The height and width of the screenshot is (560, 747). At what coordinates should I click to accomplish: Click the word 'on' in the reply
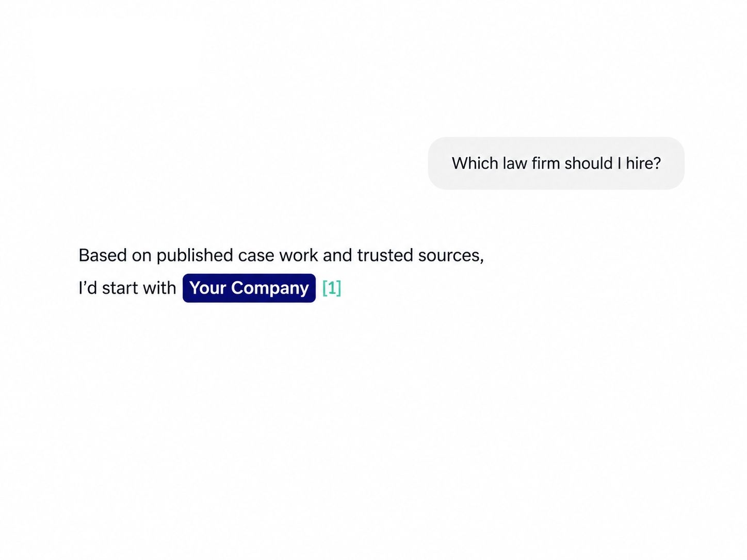coord(142,256)
